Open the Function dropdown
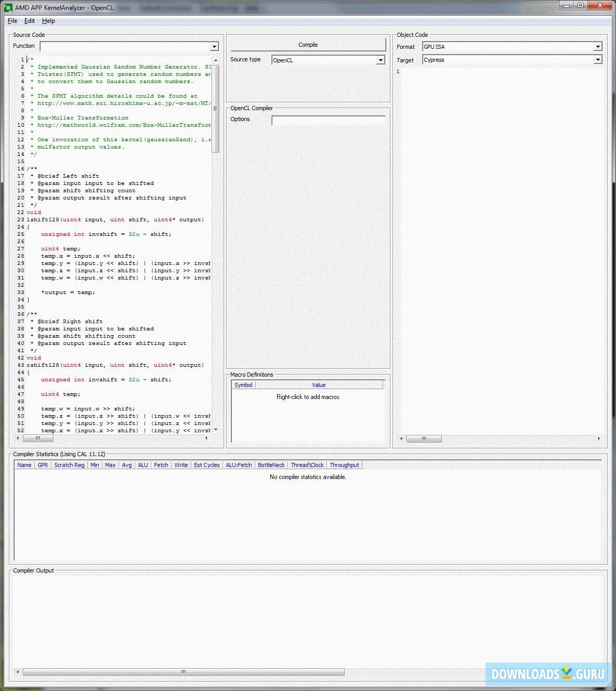616x691 pixels. point(214,46)
